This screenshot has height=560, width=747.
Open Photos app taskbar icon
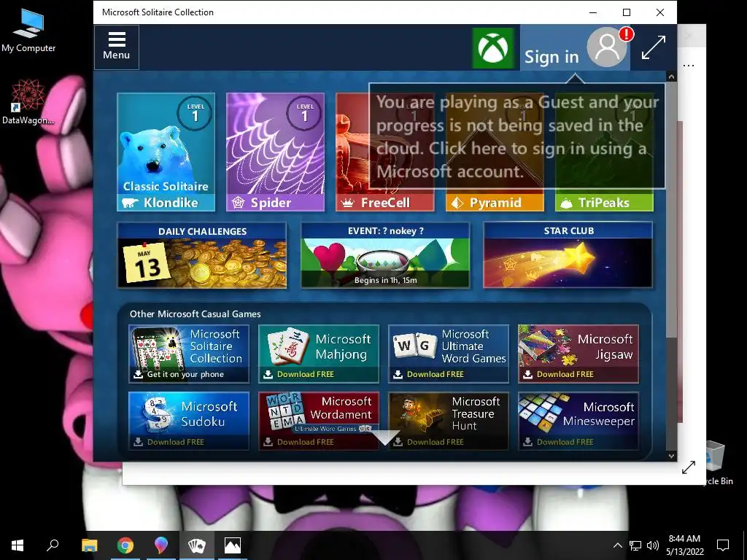tap(233, 545)
